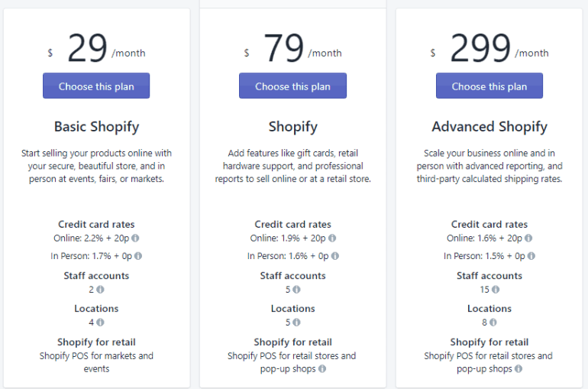Show info for Basic Shopify 4 locations
This screenshot has height=389, width=588.
(x=100, y=323)
